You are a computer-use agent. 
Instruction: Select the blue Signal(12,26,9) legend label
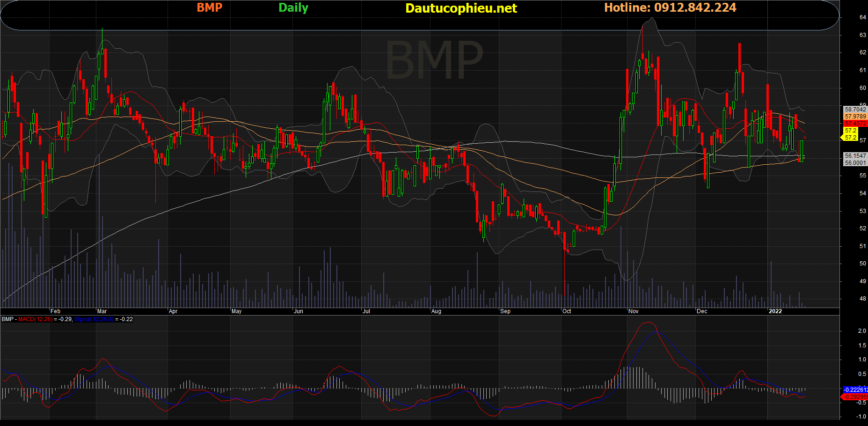[x=94, y=319]
